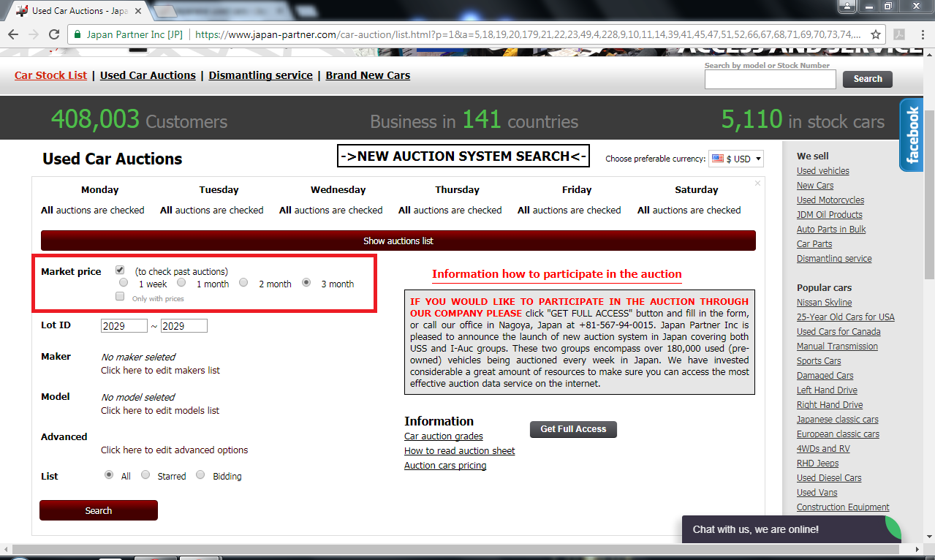This screenshot has width=935, height=560.
Task: Open the Used Cars for Canada link
Action: tap(839, 332)
